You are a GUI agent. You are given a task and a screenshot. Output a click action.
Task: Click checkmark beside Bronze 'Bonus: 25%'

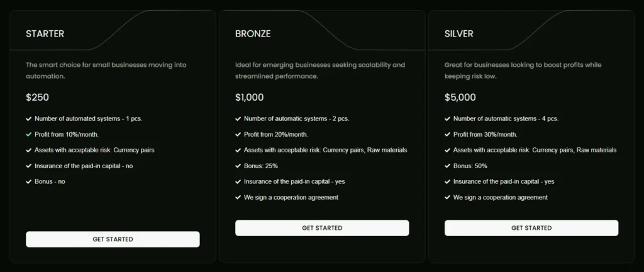click(x=238, y=166)
